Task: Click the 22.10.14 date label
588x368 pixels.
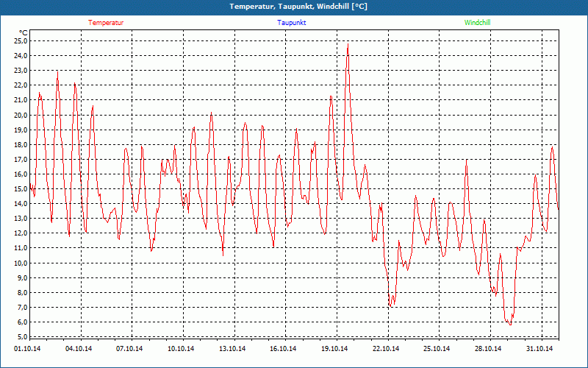Action: coord(386,349)
